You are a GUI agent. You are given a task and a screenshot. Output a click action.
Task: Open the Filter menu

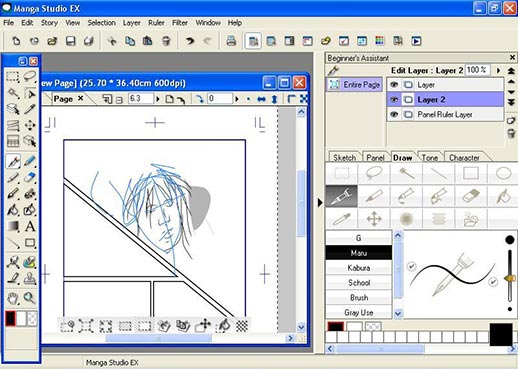(180, 23)
